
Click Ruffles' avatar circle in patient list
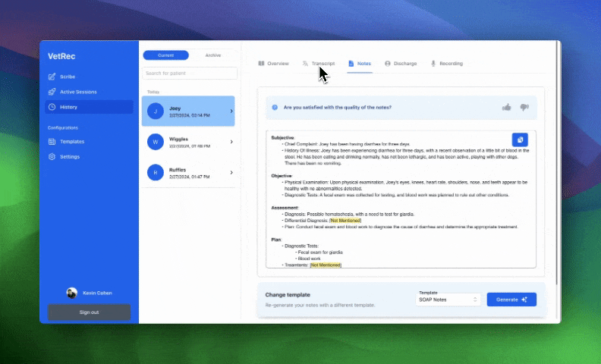155,172
